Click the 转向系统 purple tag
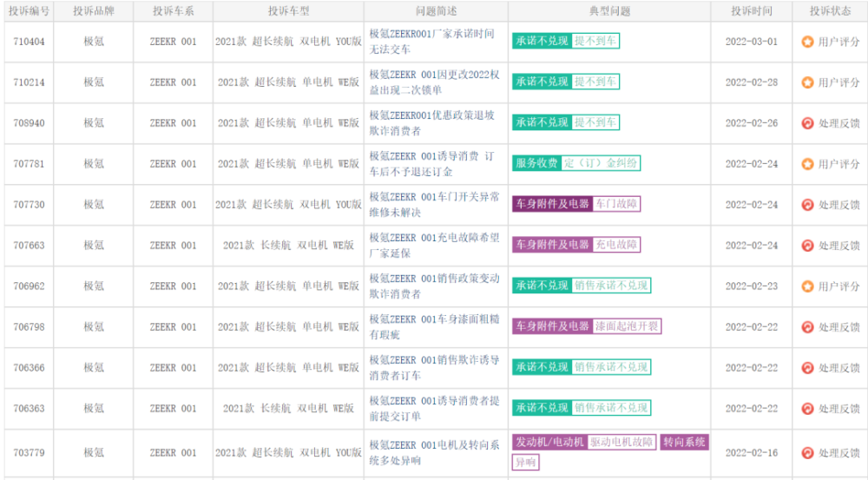The image size is (868, 480). (x=684, y=442)
